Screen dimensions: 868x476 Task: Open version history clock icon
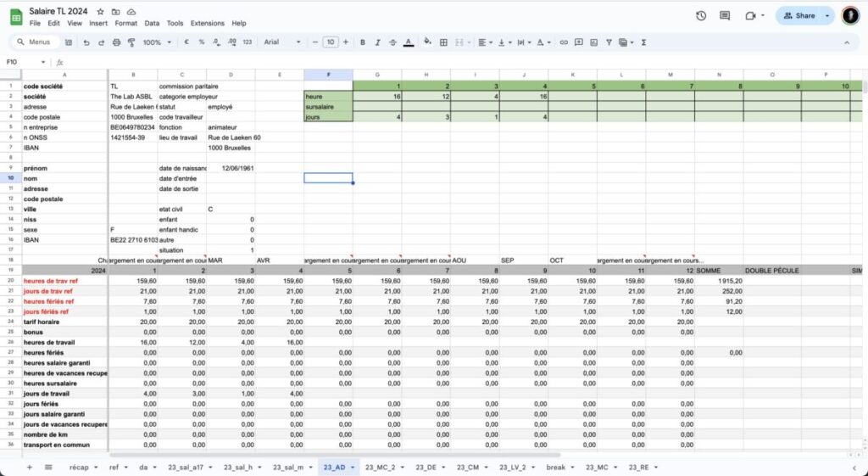(701, 15)
